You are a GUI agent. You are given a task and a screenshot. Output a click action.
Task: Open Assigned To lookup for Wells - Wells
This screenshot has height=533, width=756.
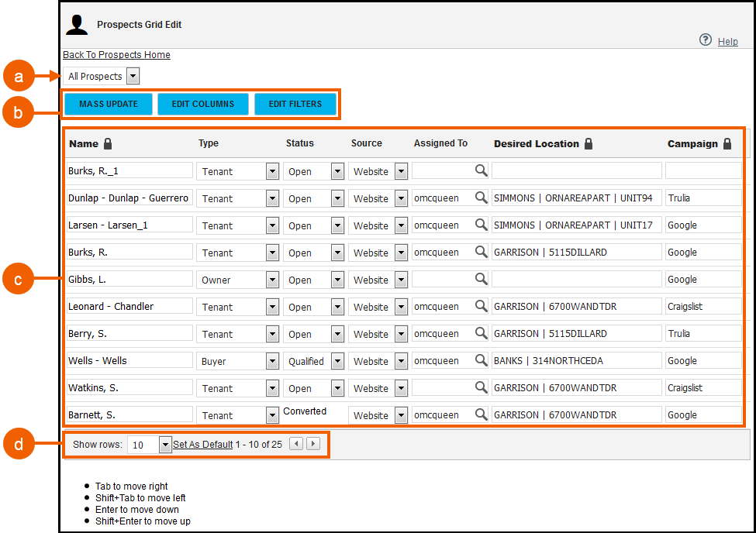point(481,359)
